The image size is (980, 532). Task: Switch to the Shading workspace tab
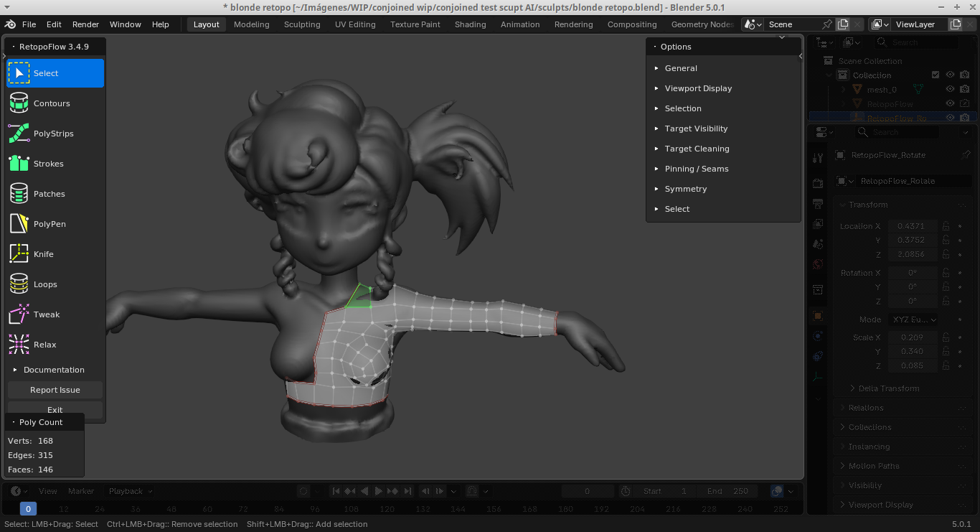471,24
